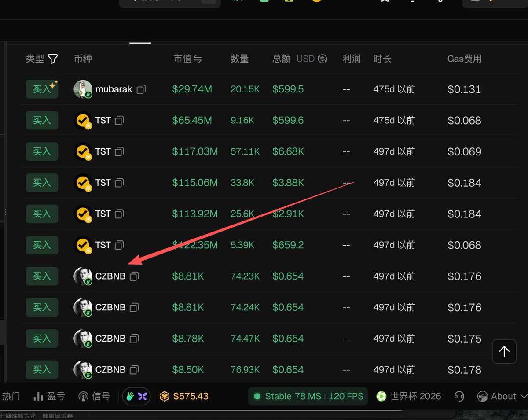Select gas fee $0.069
This screenshot has height=420, width=528.
pyautogui.click(x=465, y=151)
